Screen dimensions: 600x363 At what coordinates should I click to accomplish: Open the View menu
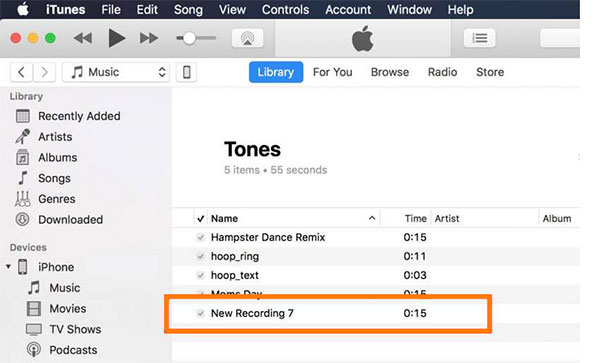[x=232, y=10]
